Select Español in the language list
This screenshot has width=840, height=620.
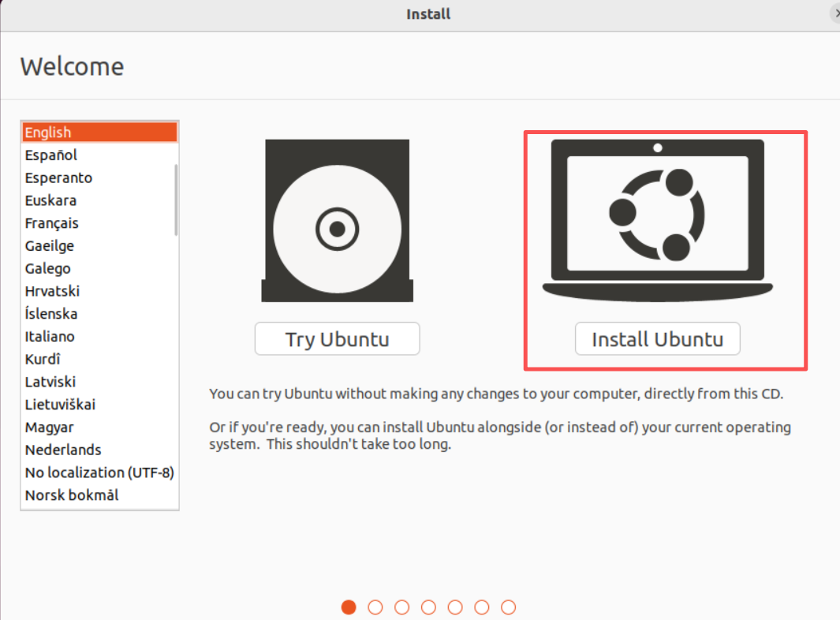[x=99, y=155]
